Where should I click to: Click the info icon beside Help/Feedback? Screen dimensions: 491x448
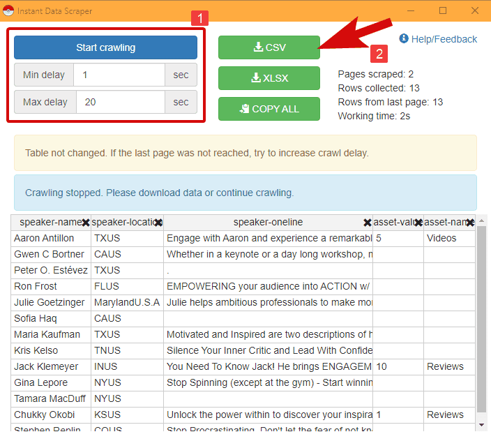(x=404, y=38)
